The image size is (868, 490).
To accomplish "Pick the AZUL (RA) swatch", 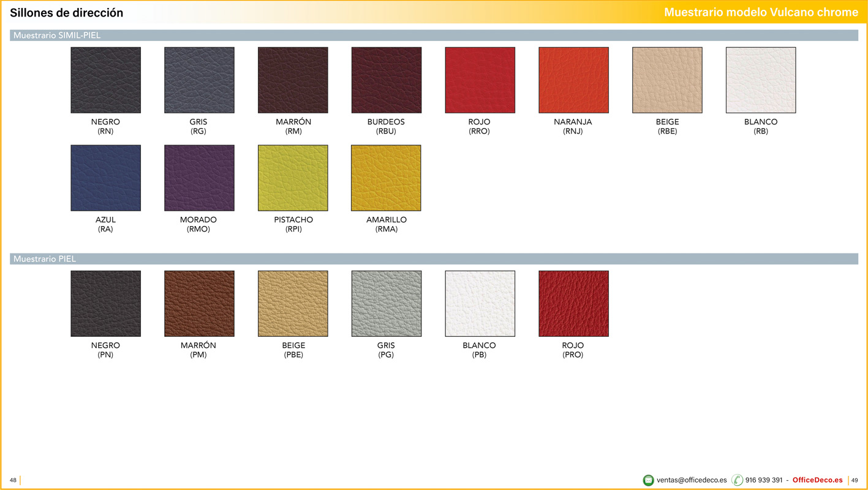I will point(105,178).
